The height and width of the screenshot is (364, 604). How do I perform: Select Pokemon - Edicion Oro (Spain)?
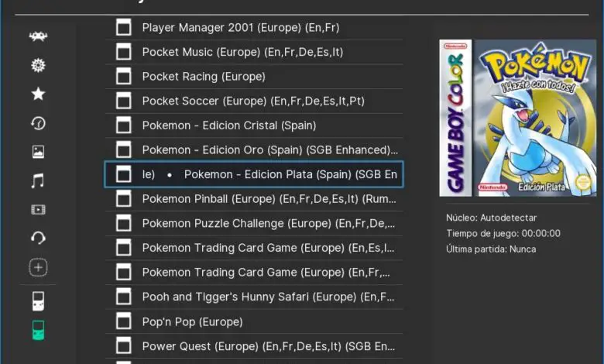(x=254, y=149)
